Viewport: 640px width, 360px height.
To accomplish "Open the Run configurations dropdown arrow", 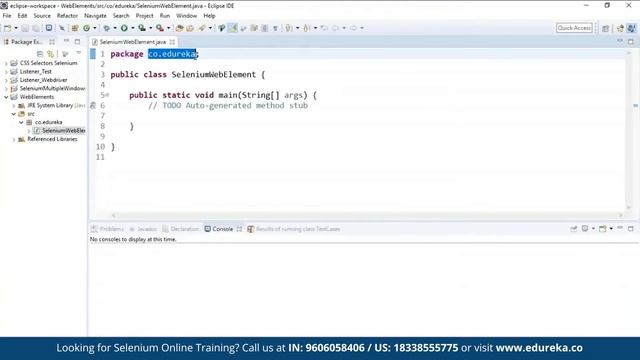I will (x=133, y=28).
